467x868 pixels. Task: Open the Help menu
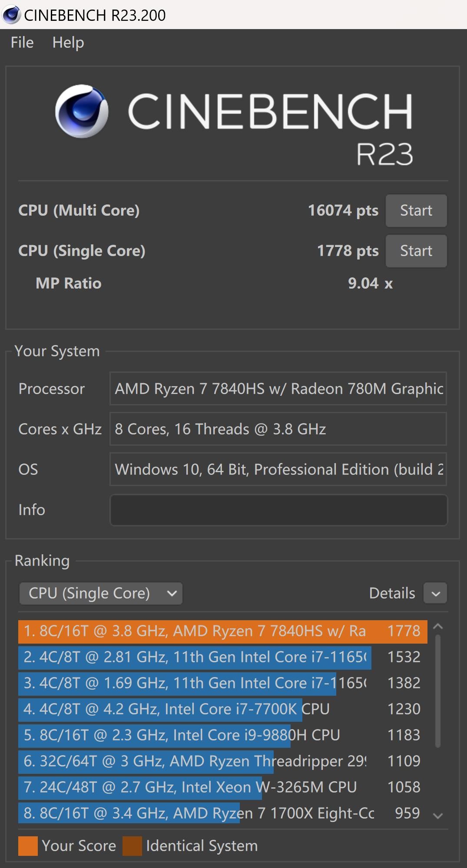[68, 43]
